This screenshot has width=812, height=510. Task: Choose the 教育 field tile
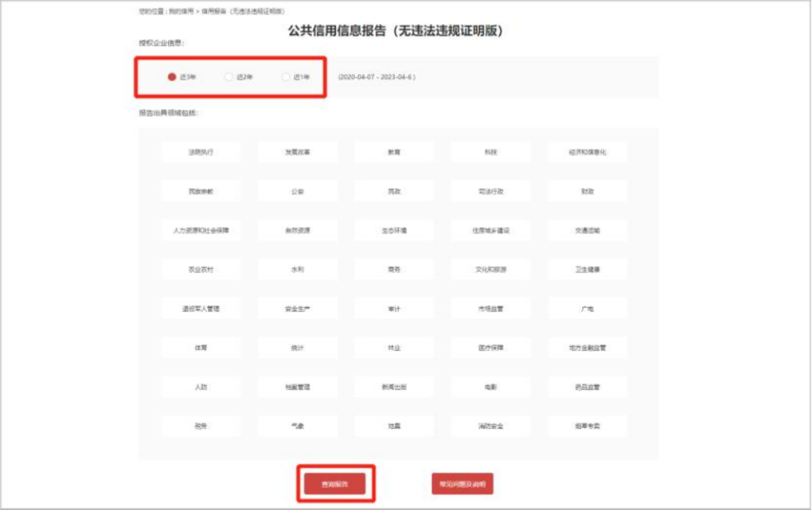pyautogui.click(x=394, y=153)
